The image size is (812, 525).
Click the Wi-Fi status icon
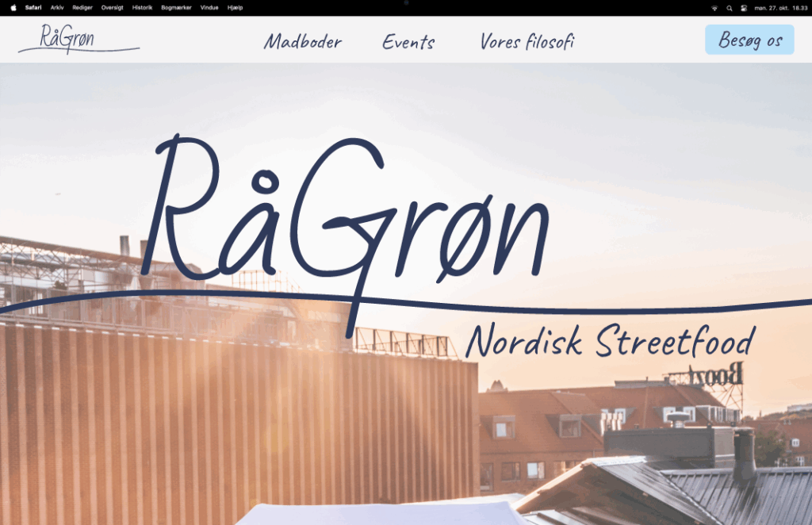coord(714,8)
